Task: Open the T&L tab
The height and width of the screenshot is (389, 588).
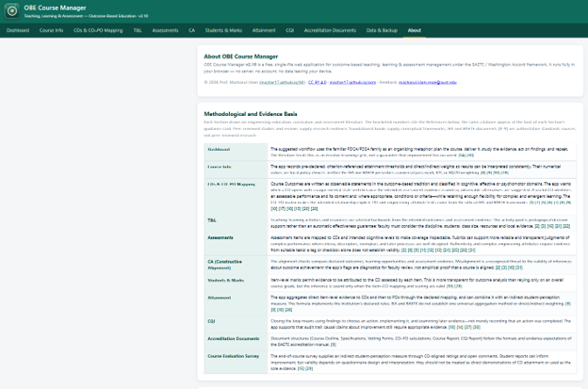Action: [x=138, y=30]
